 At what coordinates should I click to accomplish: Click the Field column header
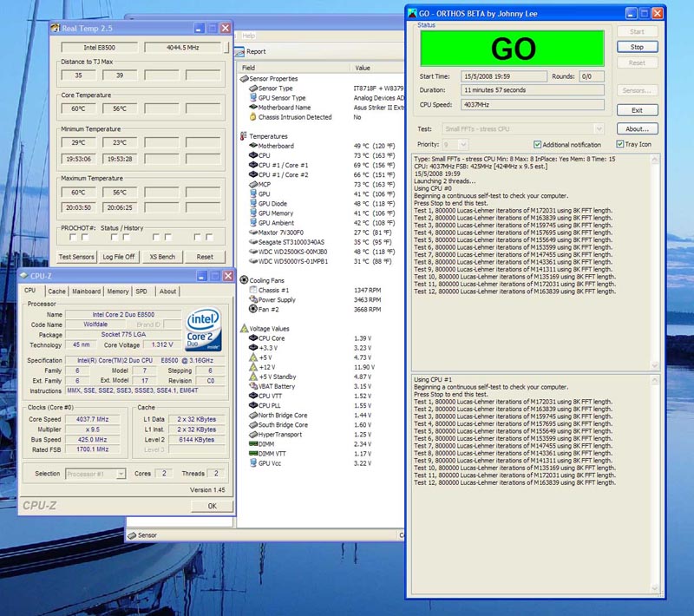[x=293, y=68]
